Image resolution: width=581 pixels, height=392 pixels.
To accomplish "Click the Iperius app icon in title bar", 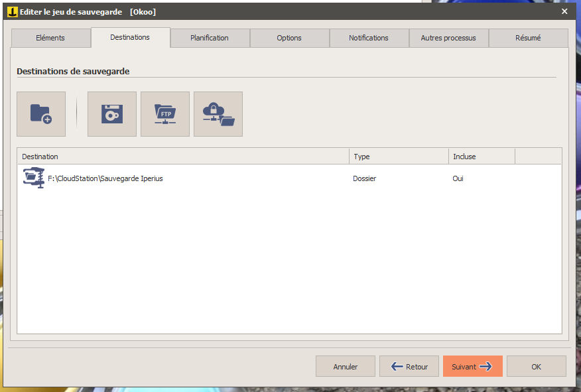I will [x=11, y=11].
